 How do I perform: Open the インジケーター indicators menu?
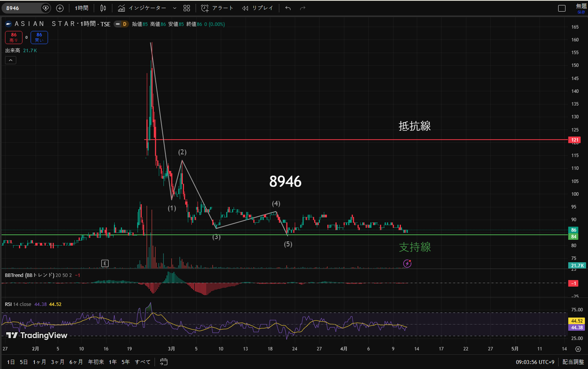142,8
